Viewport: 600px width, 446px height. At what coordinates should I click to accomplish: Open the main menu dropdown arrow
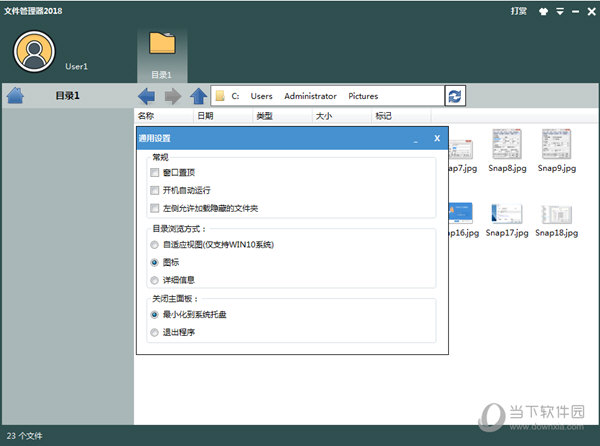point(559,12)
